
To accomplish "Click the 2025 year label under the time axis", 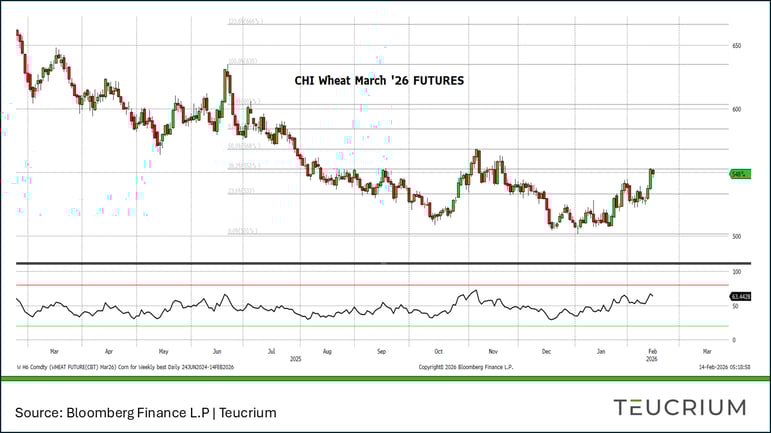I will pos(294,358).
